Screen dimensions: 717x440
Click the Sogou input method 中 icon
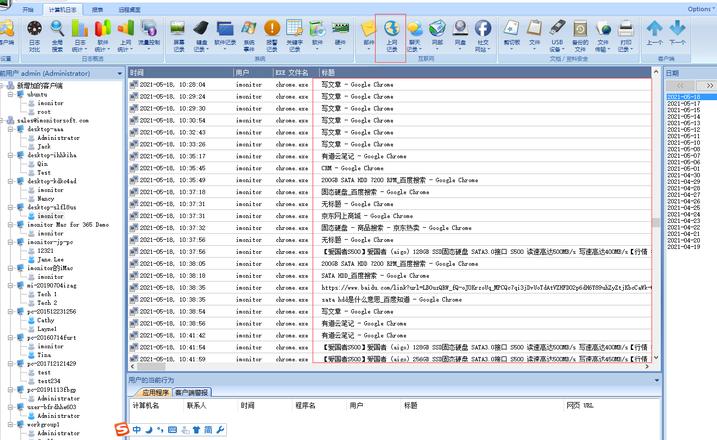[x=137, y=429]
